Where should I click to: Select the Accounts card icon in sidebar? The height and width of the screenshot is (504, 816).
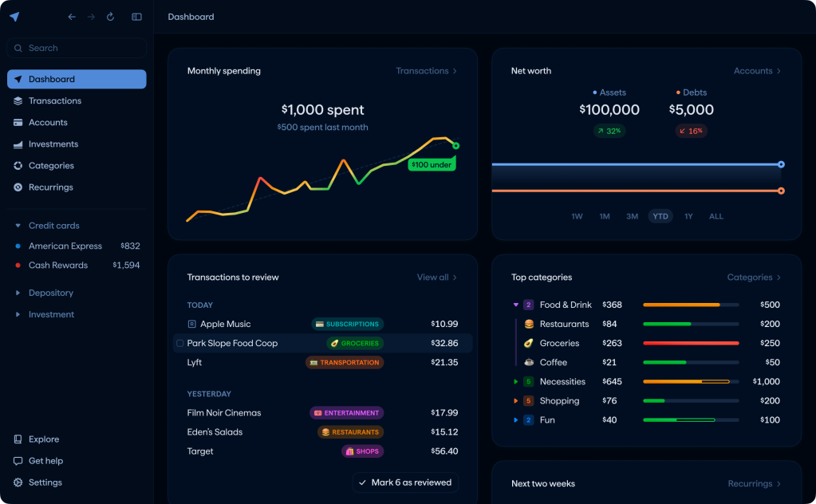pos(19,122)
